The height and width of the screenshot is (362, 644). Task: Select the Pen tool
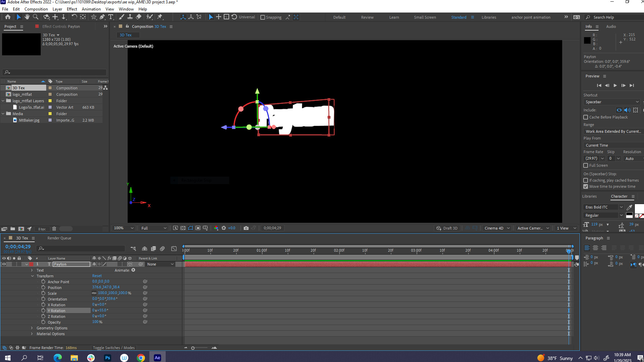point(102,17)
